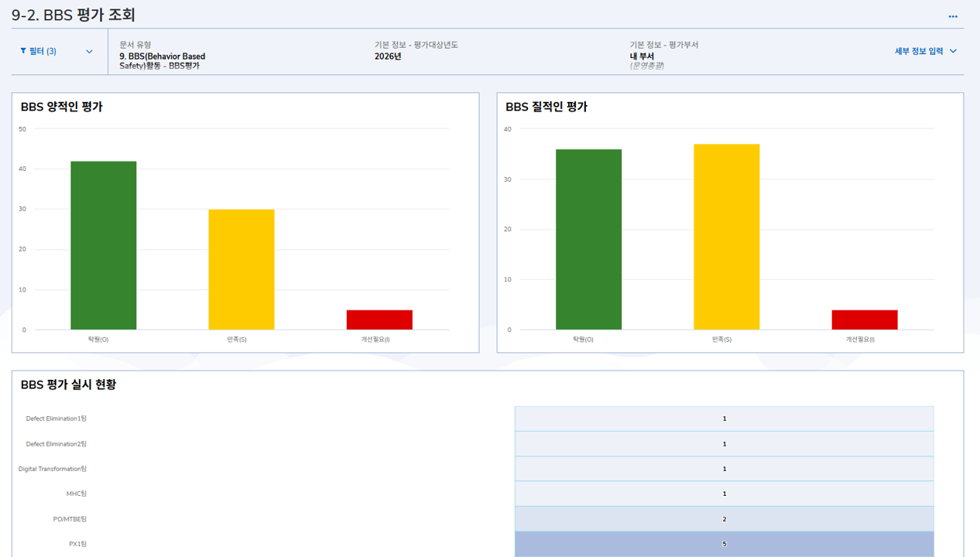
Task: Click the filter funnel icon
Action: click(x=23, y=51)
